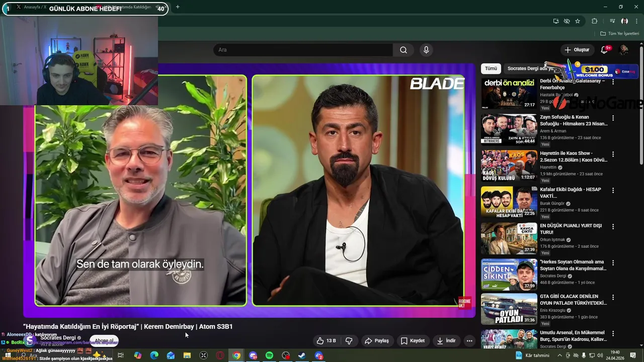
Task: Open EN DÜŞÜK PUANLI YURT DIŞI TURU title
Action: (x=571, y=229)
